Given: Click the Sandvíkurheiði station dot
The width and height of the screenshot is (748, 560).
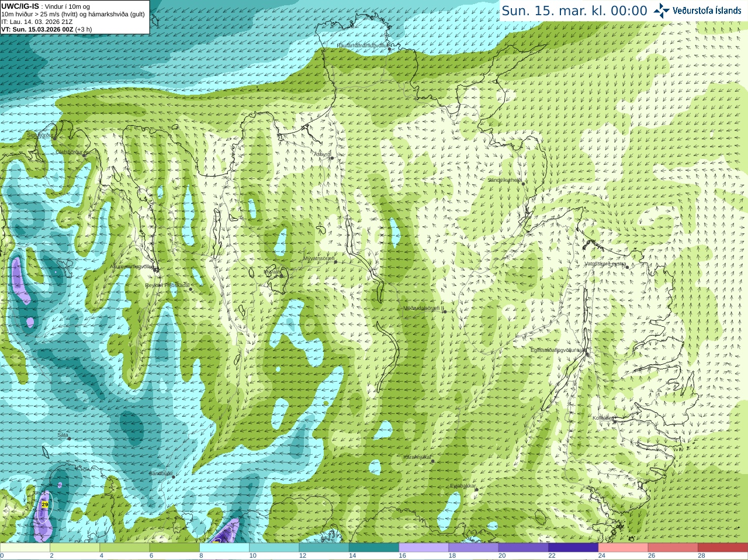Looking at the screenshot, I should (524, 183).
